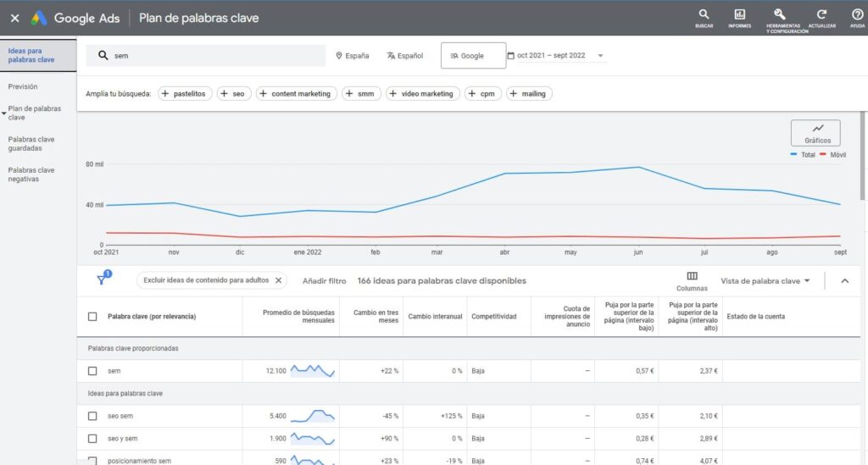Select the checkbox for posicionamiento sem
The width and height of the screenshot is (868, 465).
click(92, 461)
